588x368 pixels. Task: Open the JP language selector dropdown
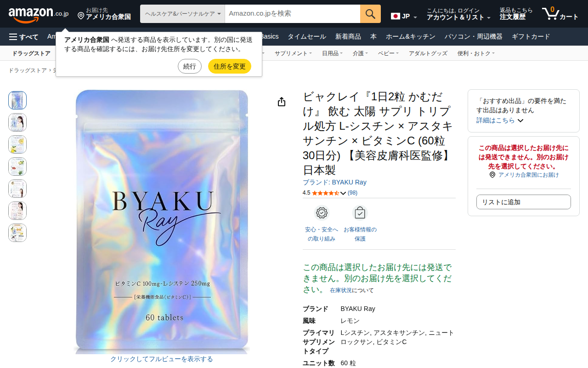(x=404, y=17)
